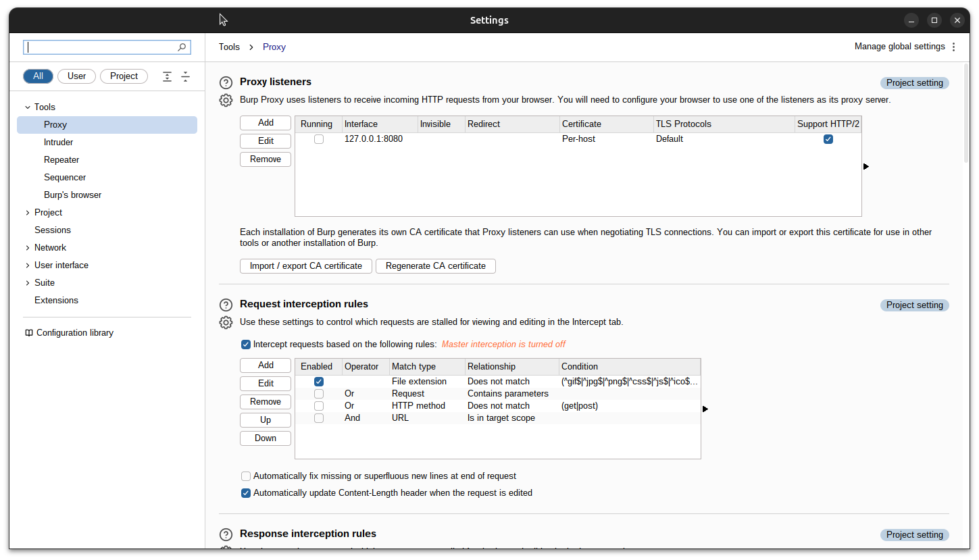Viewport: 979px width, 560px height.
Task: Click the Certificate column header
Action: click(607, 124)
